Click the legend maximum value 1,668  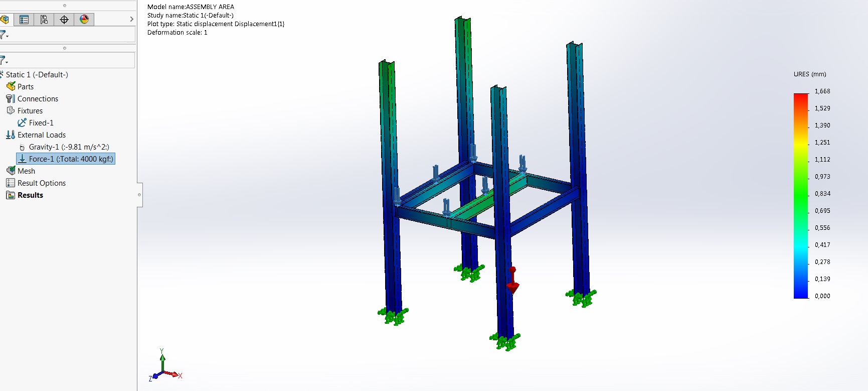click(x=822, y=91)
